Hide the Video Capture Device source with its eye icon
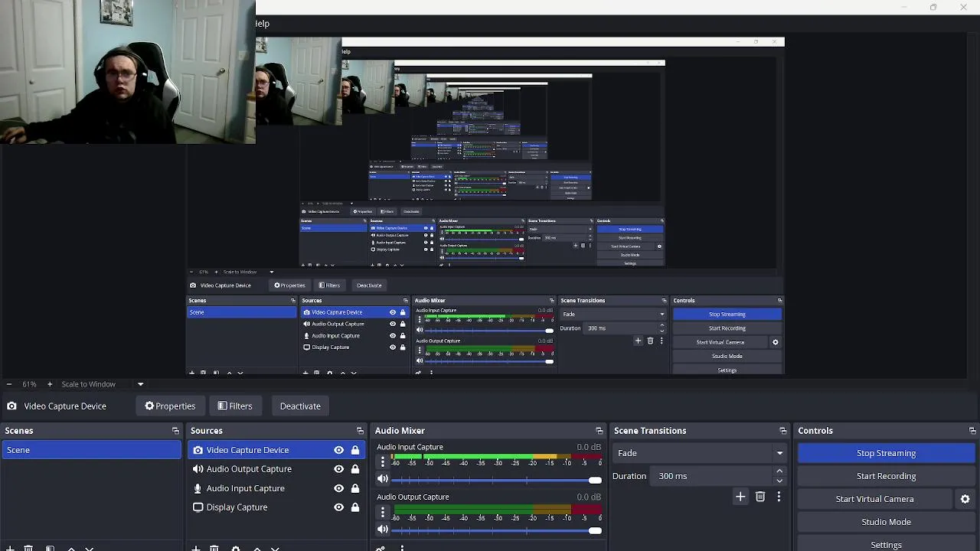The height and width of the screenshot is (551, 980). (338, 450)
